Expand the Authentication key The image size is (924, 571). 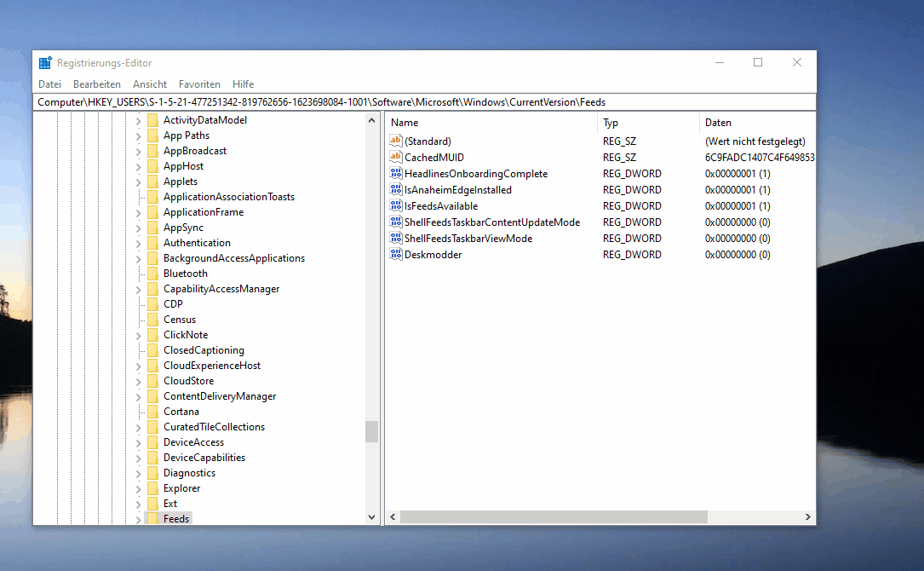(139, 244)
